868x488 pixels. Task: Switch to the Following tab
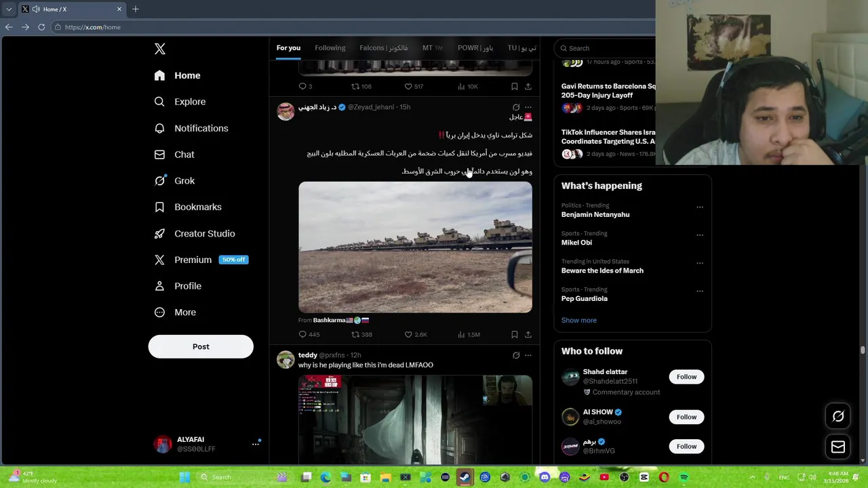[330, 48]
